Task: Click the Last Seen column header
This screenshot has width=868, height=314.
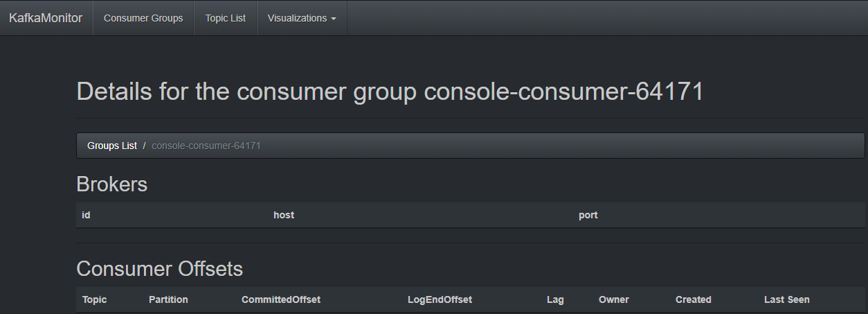Action: [x=787, y=299]
